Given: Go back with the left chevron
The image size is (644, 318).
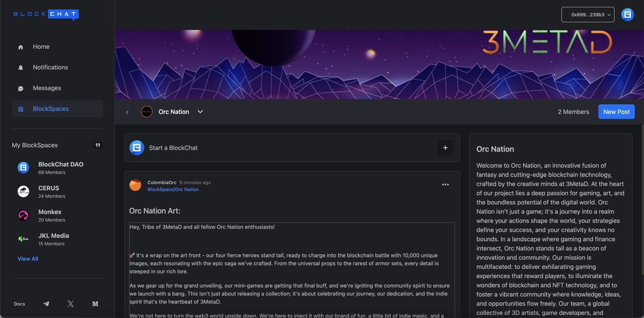Looking at the screenshot, I should pos(127,112).
